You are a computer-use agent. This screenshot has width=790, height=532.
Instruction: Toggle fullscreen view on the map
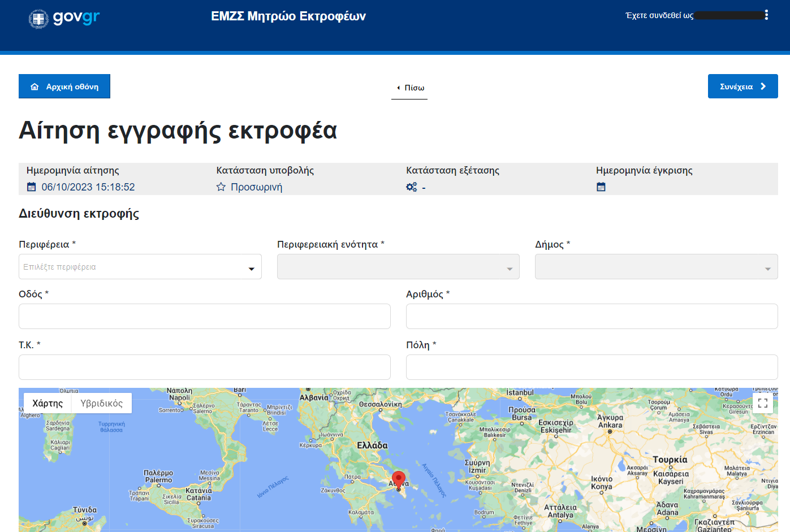pos(762,403)
